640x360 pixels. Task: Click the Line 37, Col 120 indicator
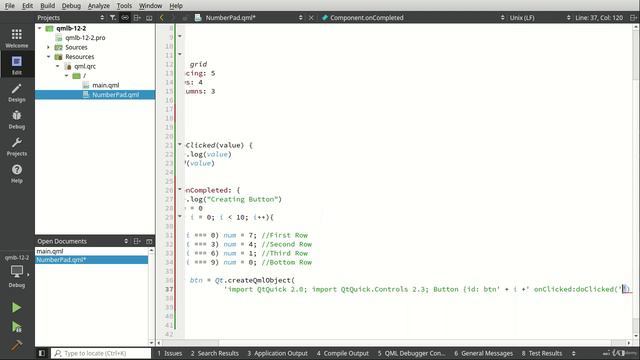(x=599, y=18)
